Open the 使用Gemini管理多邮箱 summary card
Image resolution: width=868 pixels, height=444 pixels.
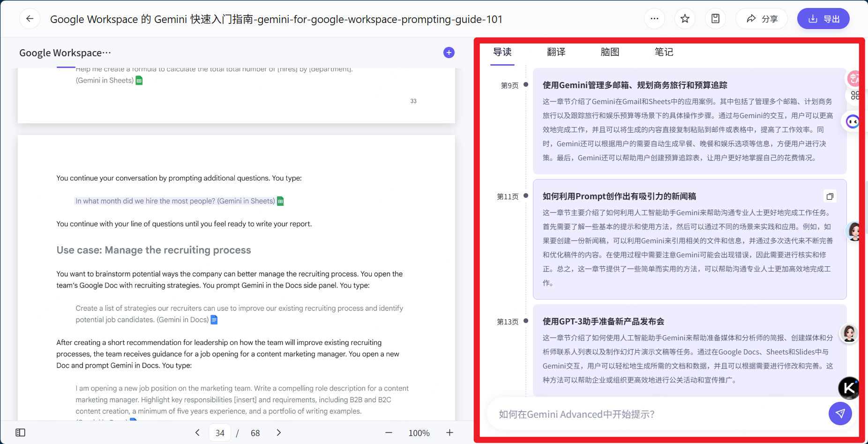coord(690,121)
